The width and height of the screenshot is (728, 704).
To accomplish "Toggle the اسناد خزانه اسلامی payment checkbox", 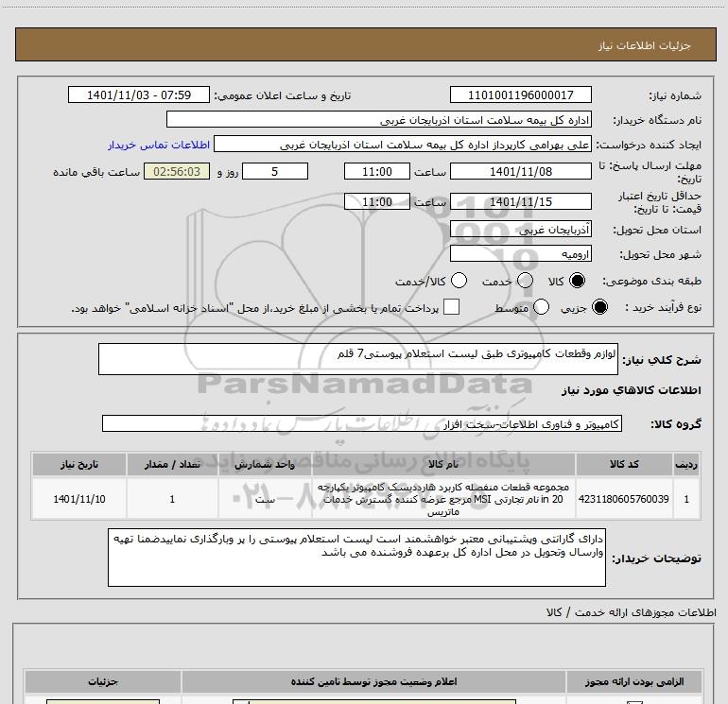I will point(451,307).
